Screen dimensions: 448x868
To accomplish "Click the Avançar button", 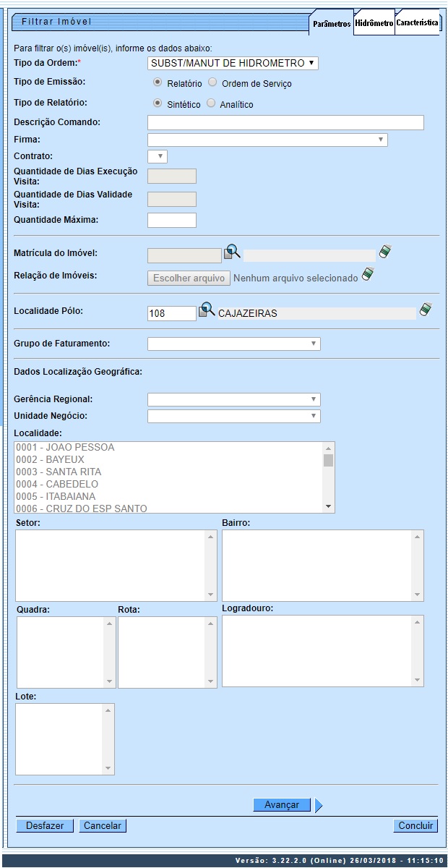I will (x=281, y=805).
